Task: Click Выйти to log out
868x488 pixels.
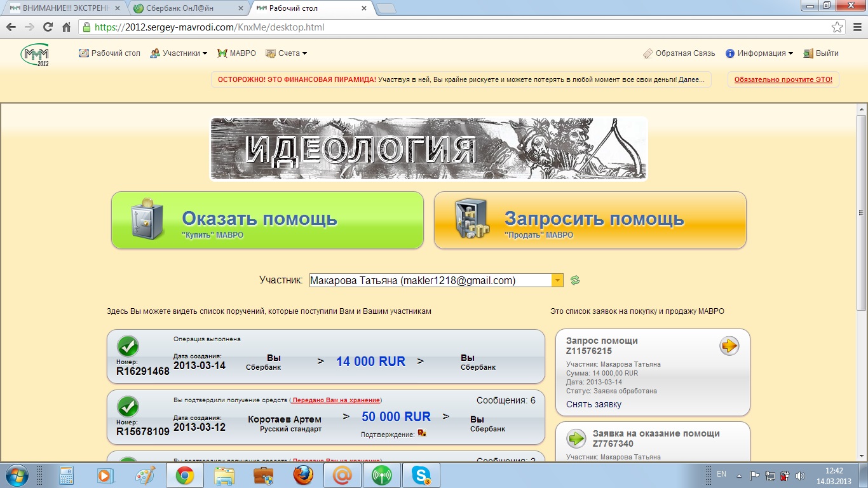Action: point(821,53)
